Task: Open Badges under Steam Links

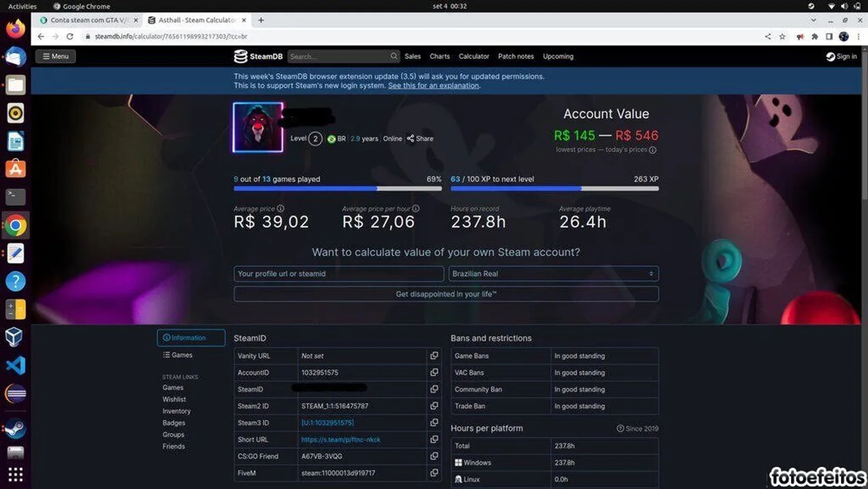Action: [x=174, y=423]
